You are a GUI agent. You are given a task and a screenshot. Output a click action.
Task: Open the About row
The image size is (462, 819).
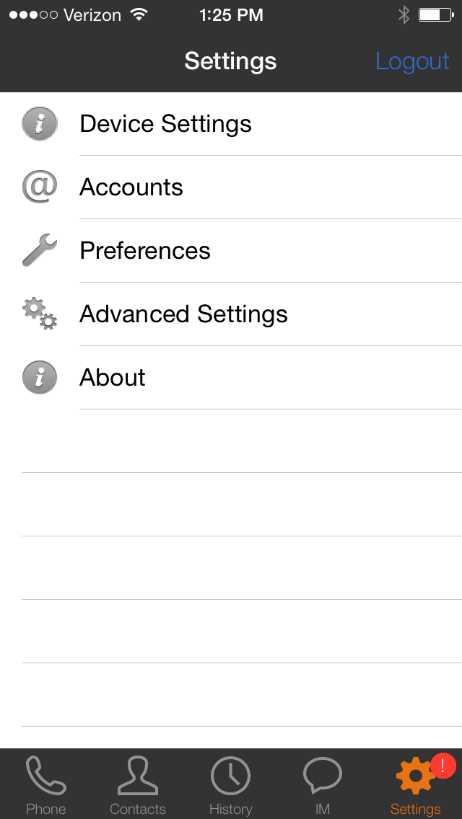click(x=231, y=378)
